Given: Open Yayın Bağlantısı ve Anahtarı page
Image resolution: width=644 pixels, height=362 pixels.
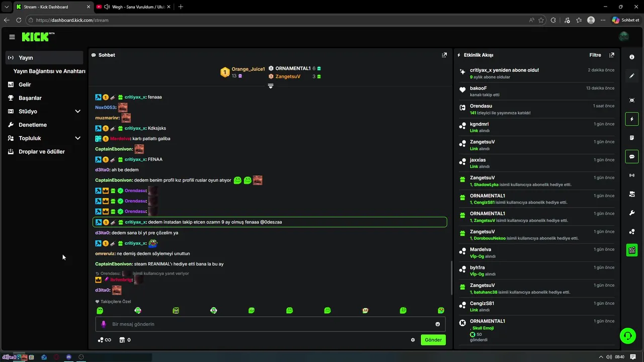Looking at the screenshot, I should [x=49, y=71].
